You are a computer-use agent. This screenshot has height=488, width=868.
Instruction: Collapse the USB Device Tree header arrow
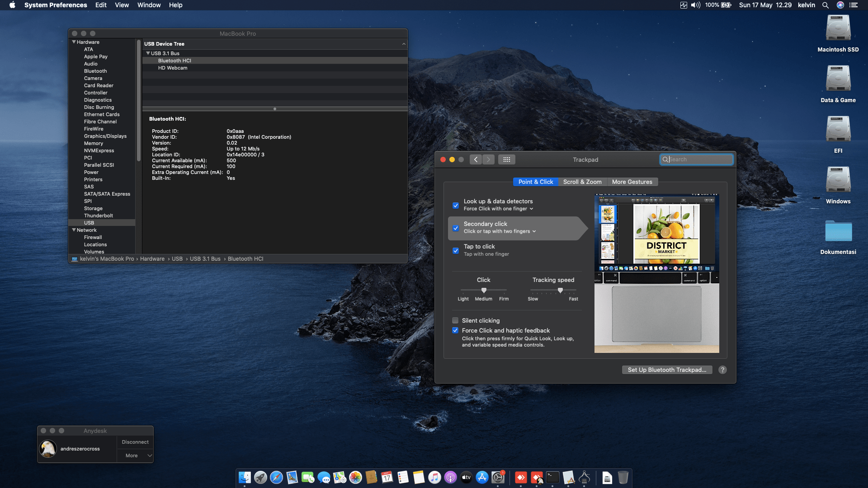404,44
